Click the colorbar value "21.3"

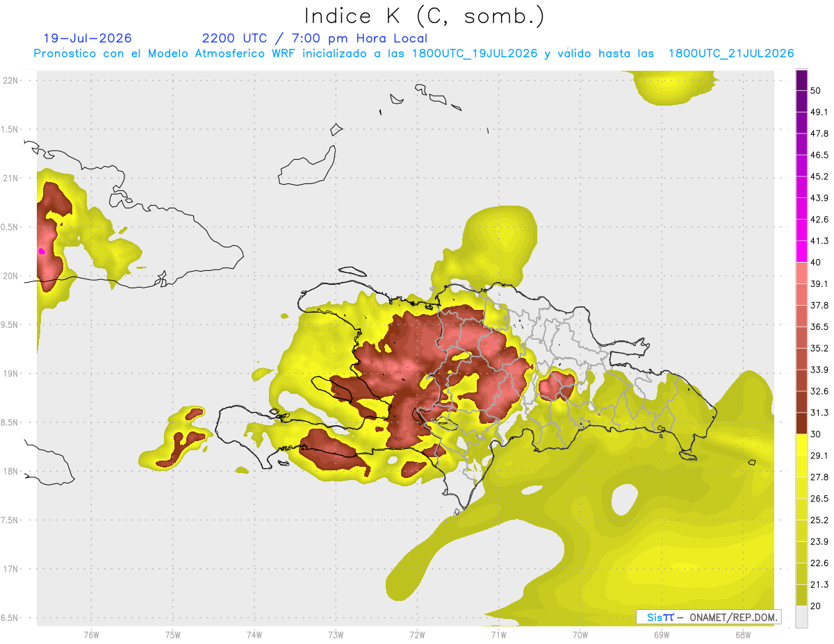(819, 584)
